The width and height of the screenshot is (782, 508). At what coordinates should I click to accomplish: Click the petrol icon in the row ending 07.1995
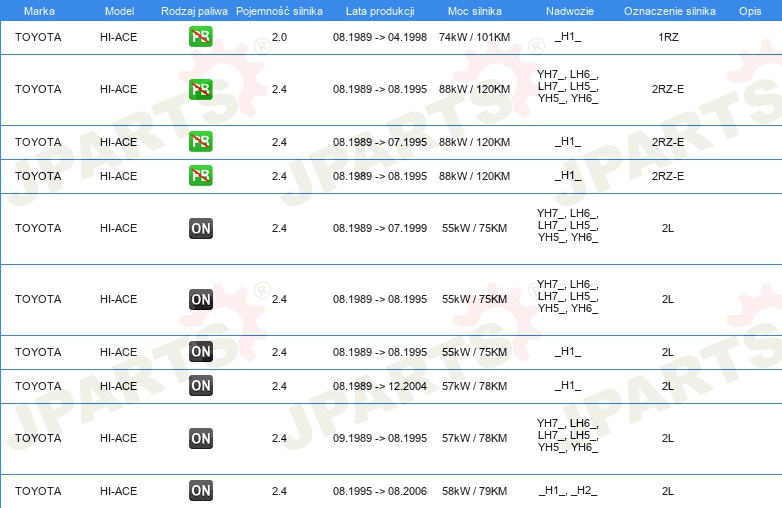pos(200,142)
